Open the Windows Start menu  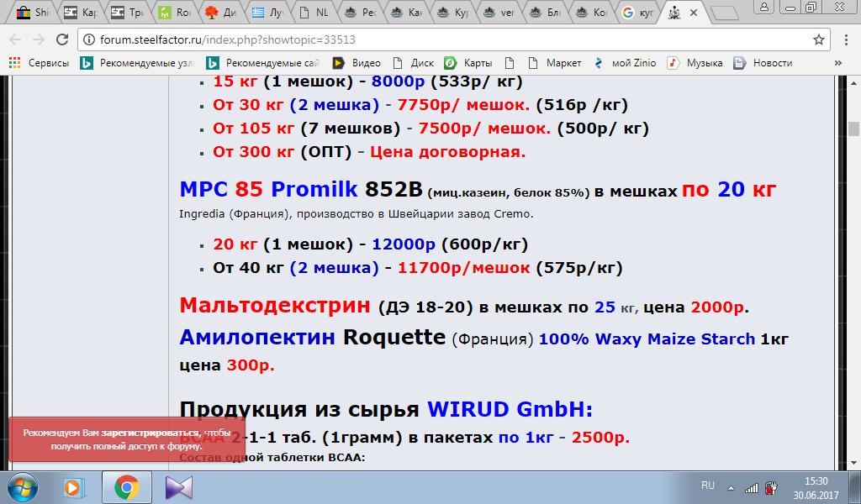(x=22, y=486)
